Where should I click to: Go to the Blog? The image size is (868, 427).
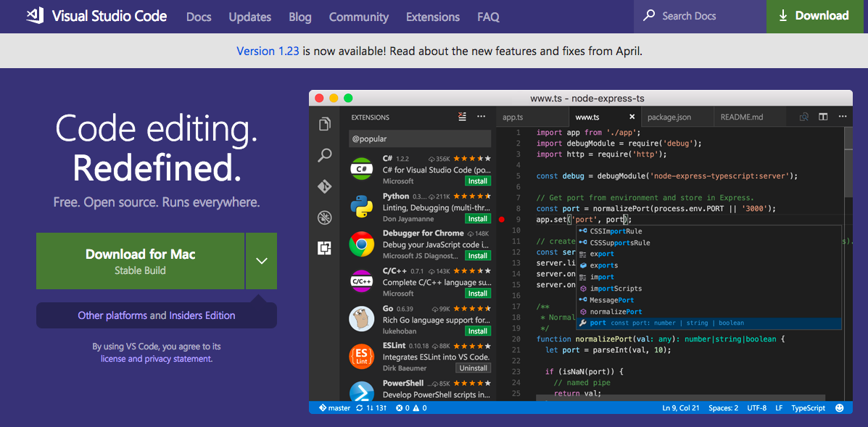pyautogui.click(x=300, y=17)
